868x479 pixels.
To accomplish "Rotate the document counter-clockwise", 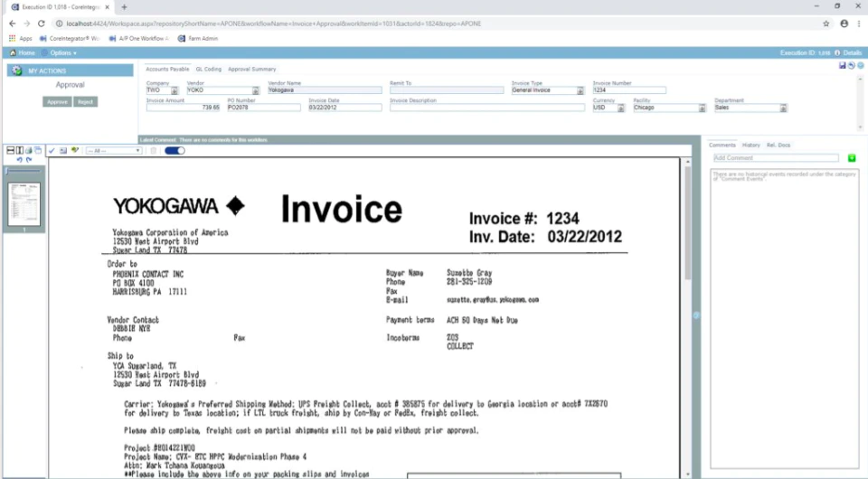I will [19, 160].
